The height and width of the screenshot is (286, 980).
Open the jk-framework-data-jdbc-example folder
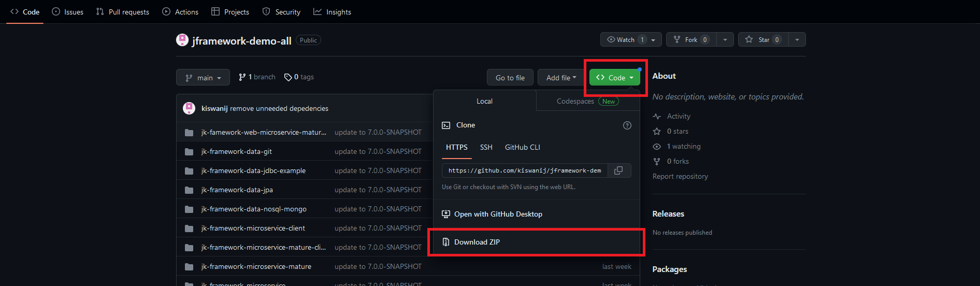click(253, 170)
